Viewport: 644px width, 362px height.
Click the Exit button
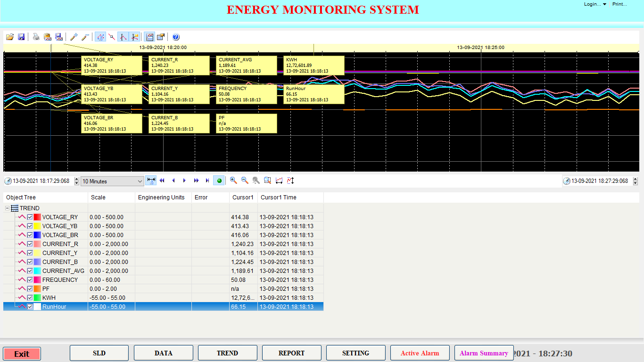22,354
